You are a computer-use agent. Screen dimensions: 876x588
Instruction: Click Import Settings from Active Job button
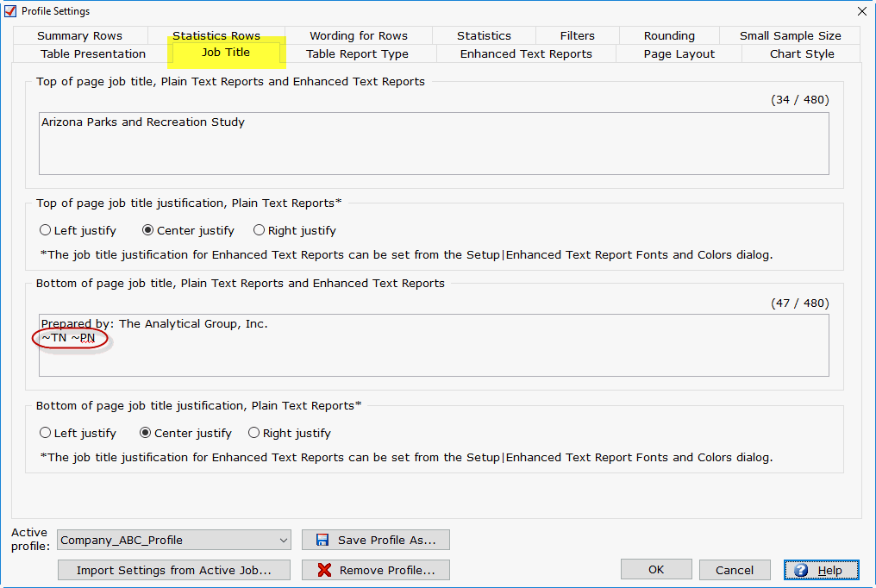click(174, 570)
